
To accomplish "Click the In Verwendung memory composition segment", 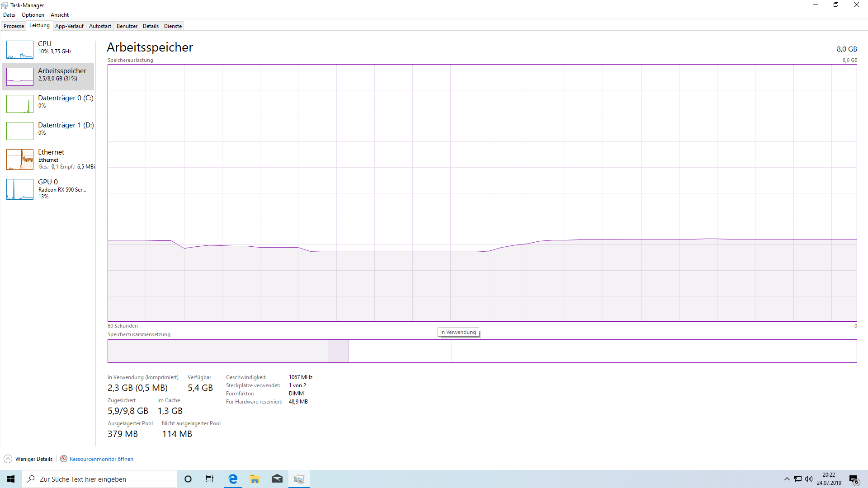I will click(x=217, y=351).
